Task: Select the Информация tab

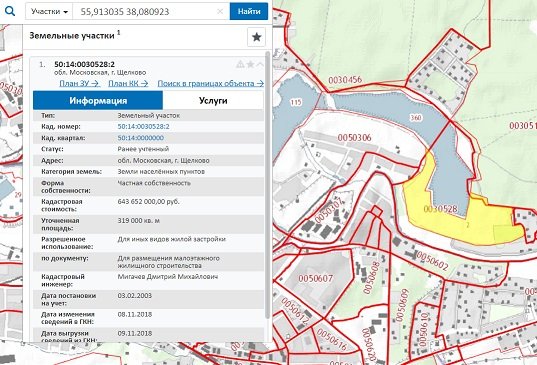Action: (98, 101)
